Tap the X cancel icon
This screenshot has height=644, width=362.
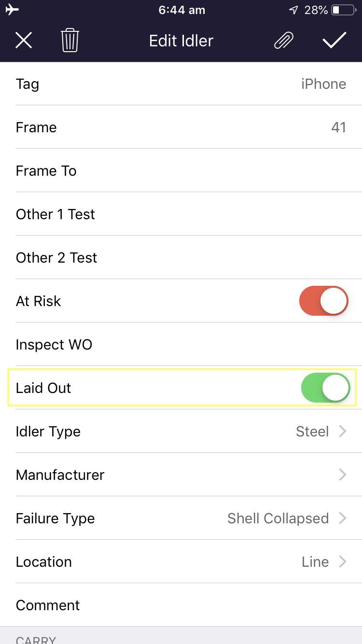point(24,40)
